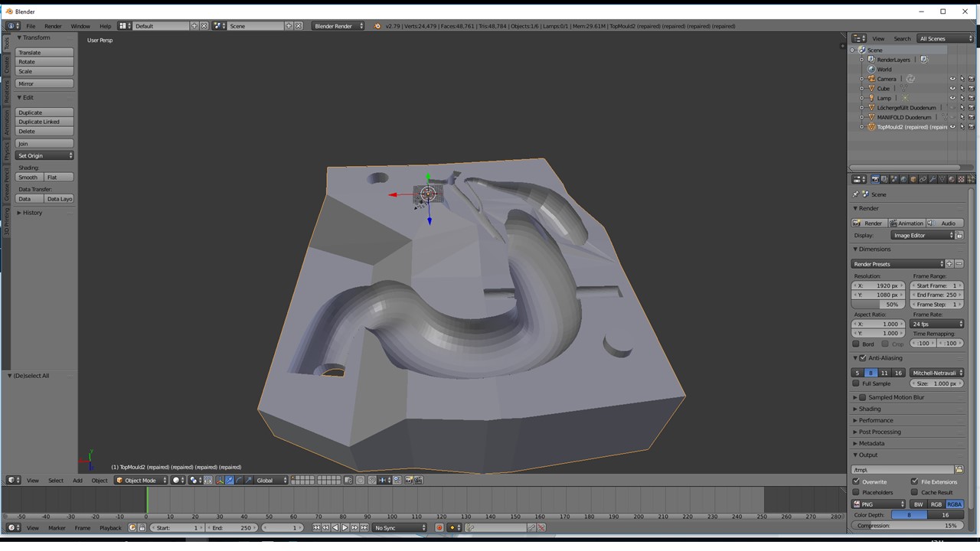Open the constraints chain-link properties tab
Image resolution: width=980 pixels, height=551 pixels.
(923, 179)
